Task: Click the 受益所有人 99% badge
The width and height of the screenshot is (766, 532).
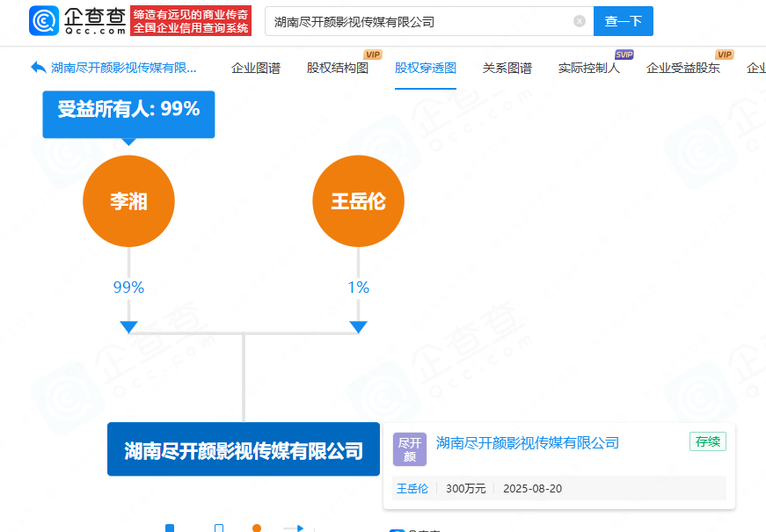Action: (128, 114)
